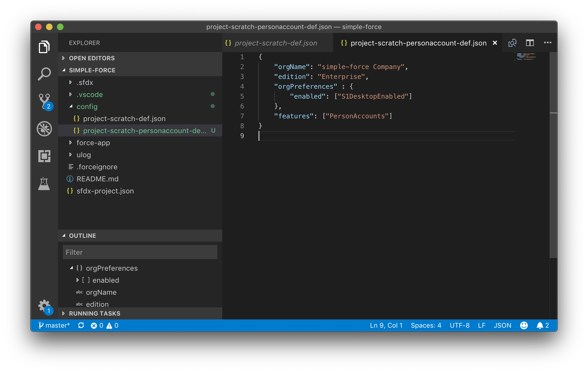Open the Test beaker icon view
The width and height of the screenshot is (588, 372).
click(x=44, y=184)
